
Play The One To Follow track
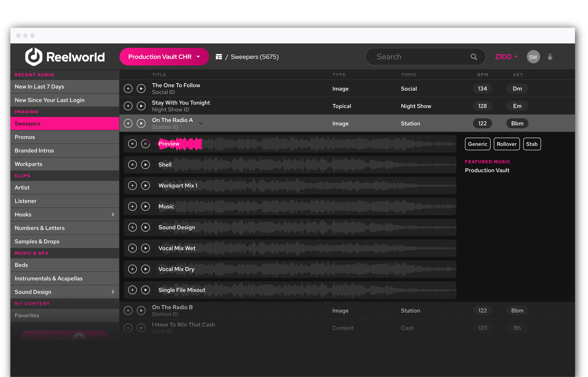(x=141, y=89)
